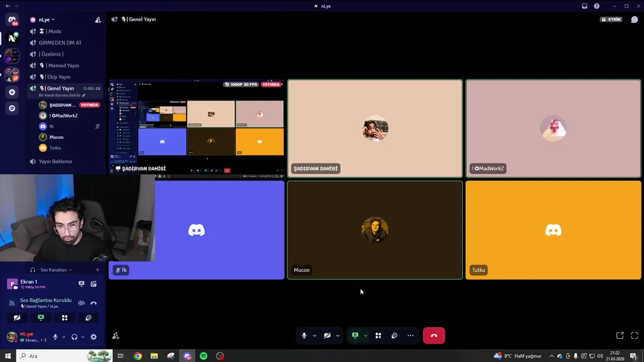Open second server folder in sidebar
The width and height of the screenshot is (644, 362).
12,74
